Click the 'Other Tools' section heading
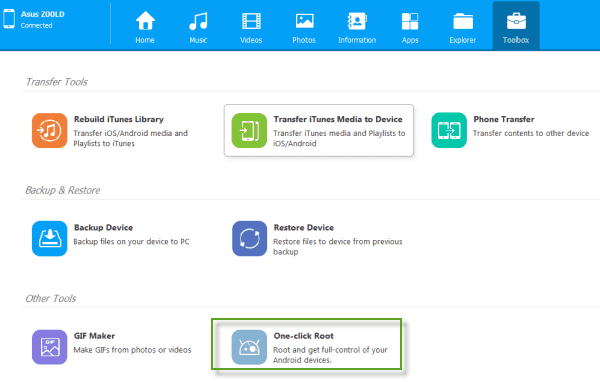The height and width of the screenshot is (382, 600). 51,299
